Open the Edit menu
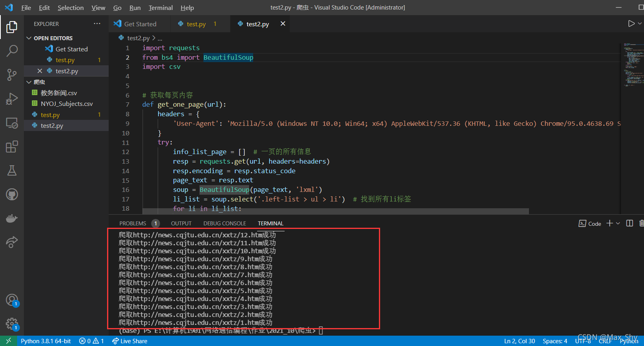Image resolution: width=644 pixels, height=346 pixels. tap(44, 8)
